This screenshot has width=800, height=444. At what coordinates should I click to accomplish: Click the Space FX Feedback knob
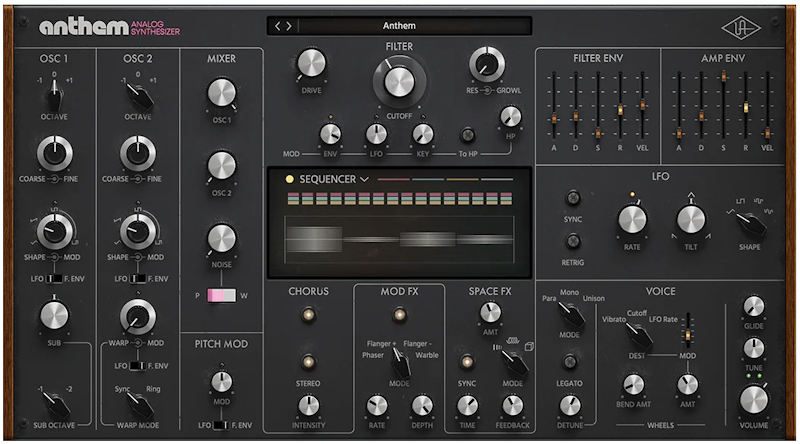512,406
